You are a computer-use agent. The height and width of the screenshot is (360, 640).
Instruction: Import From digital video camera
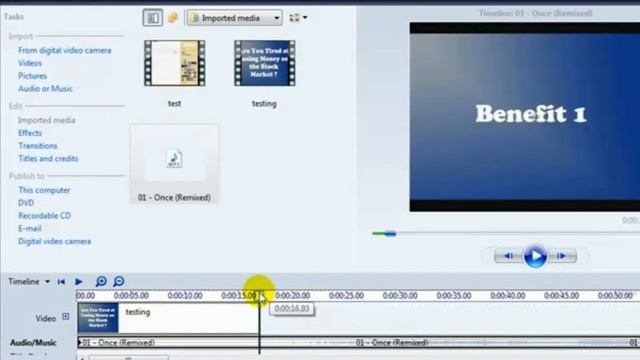[64, 50]
